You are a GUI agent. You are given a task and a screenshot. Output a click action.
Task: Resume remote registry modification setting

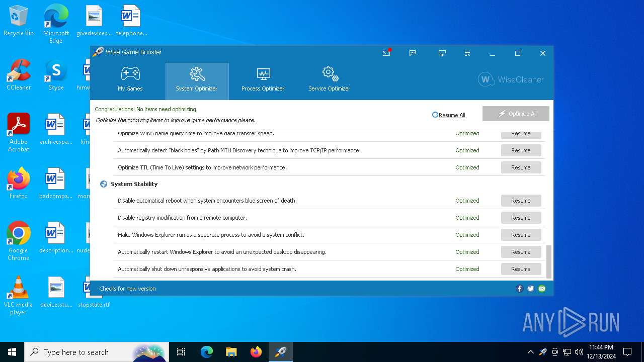[521, 218]
